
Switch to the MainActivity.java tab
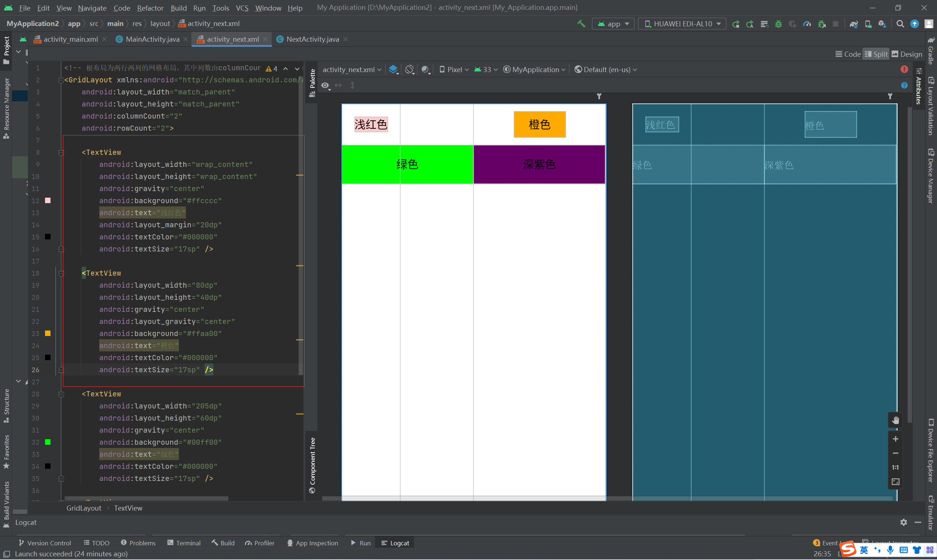tap(152, 39)
